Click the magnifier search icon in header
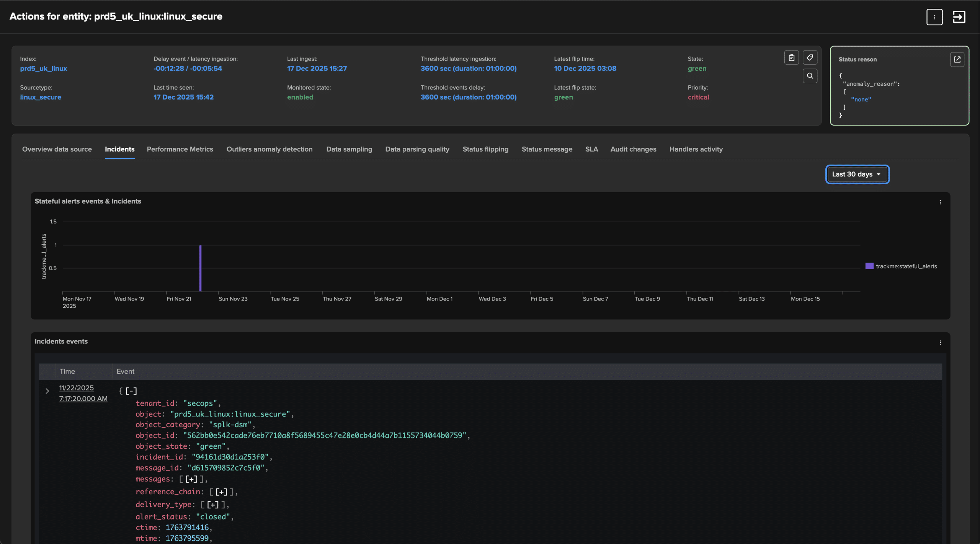The height and width of the screenshot is (544, 980). (x=810, y=76)
